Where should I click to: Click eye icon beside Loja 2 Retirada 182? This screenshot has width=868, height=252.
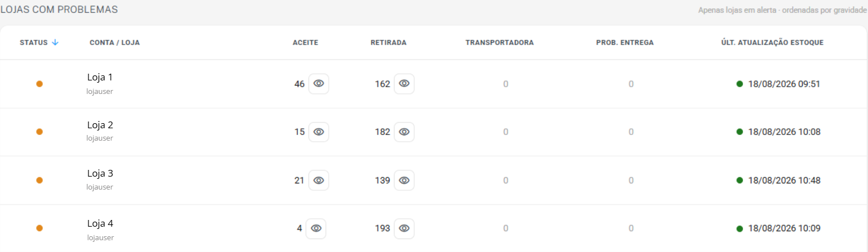click(x=404, y=132)
